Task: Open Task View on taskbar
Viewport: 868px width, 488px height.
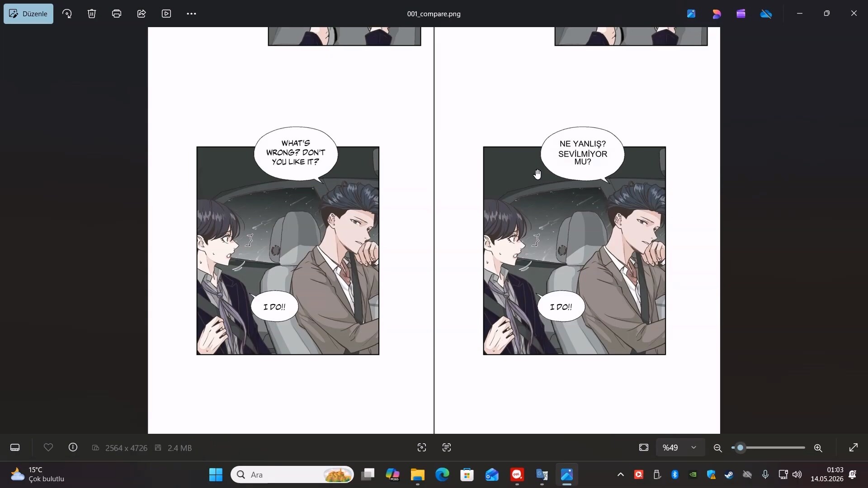Action: tap(368, 474)
